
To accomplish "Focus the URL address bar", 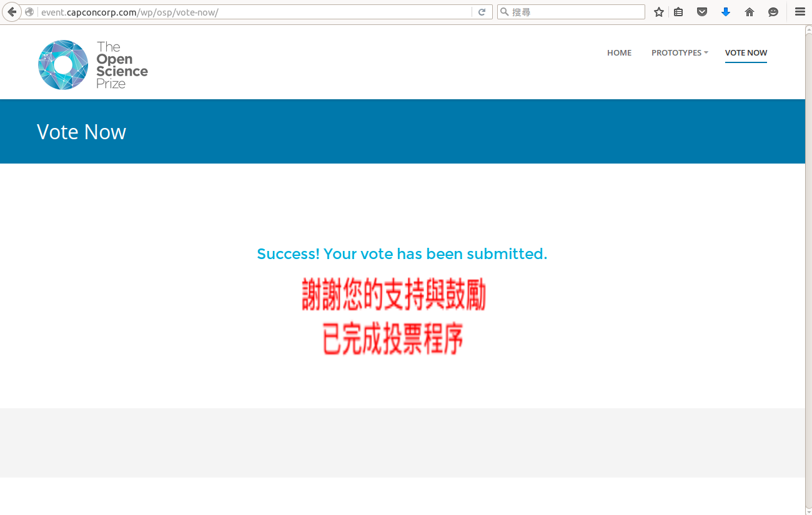I will (x=250, y=12).
